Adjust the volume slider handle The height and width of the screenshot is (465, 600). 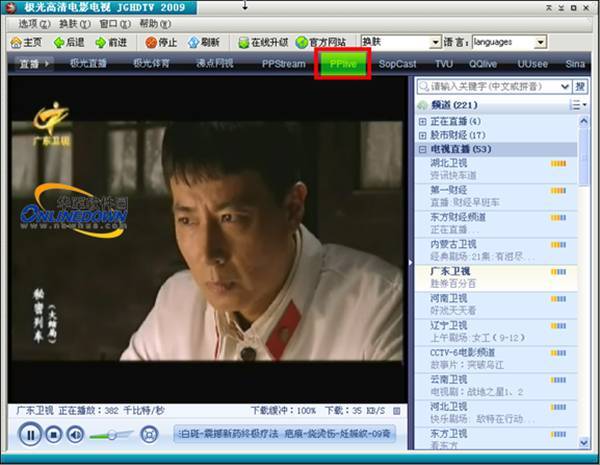point(111,434)
